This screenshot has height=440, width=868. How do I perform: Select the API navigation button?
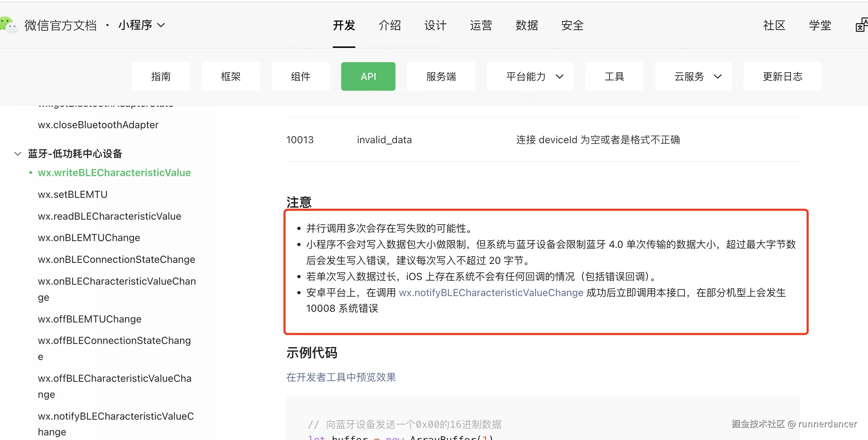pos(368,76)
